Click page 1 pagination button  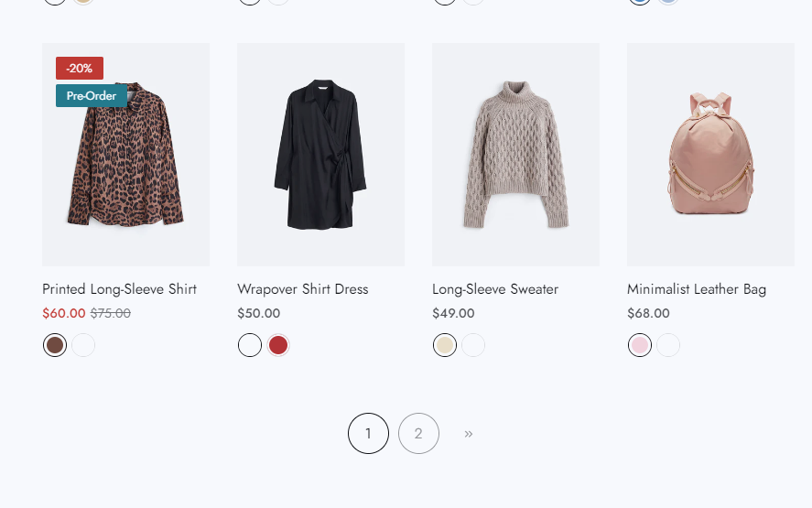click(x=368, y=433)
